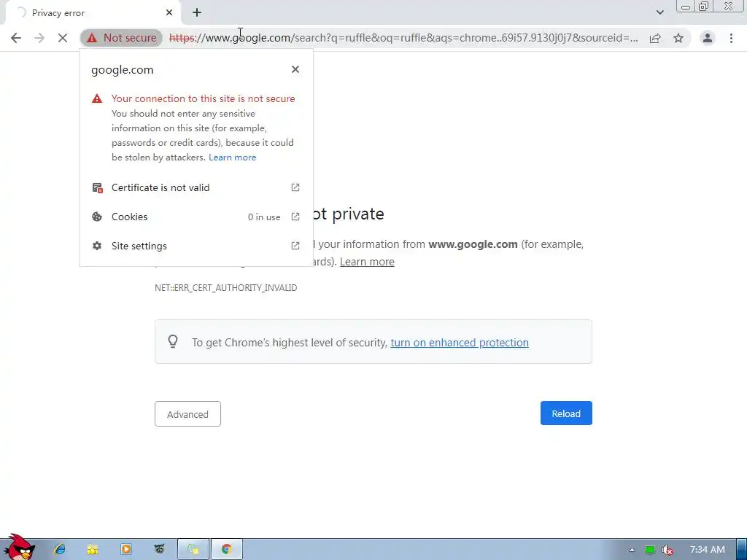
Task: Click the green tray icon
Action: point(650,550)
